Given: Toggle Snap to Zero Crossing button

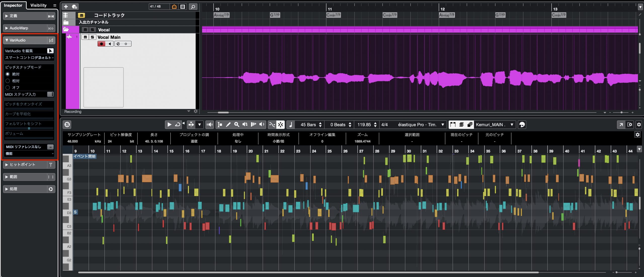Looking at the screenshot, I should pyautogui.click(x=272, y=125).
